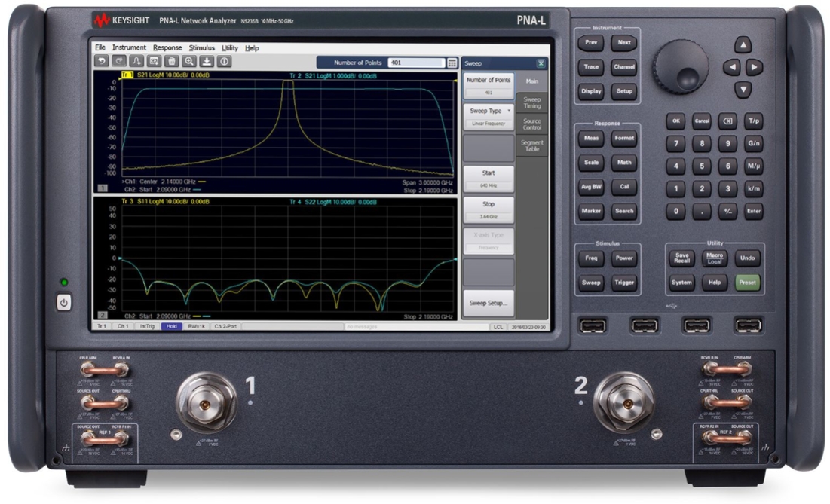Tap the right arrow navigation key
This screenshot has width=830, height=504.
755,67
